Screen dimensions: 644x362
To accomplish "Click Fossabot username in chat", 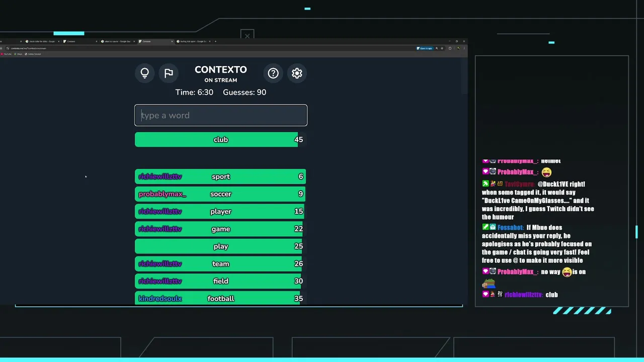I will tap(510, 227).
